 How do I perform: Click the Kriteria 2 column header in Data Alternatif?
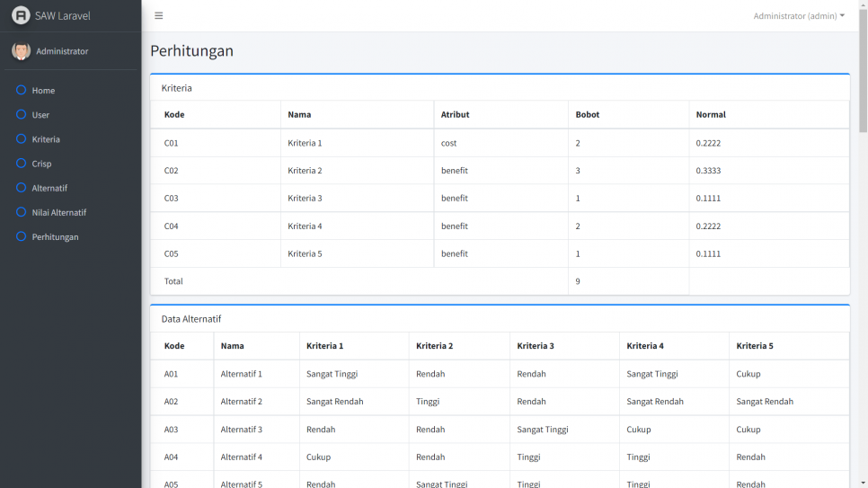tap(435, 346)
